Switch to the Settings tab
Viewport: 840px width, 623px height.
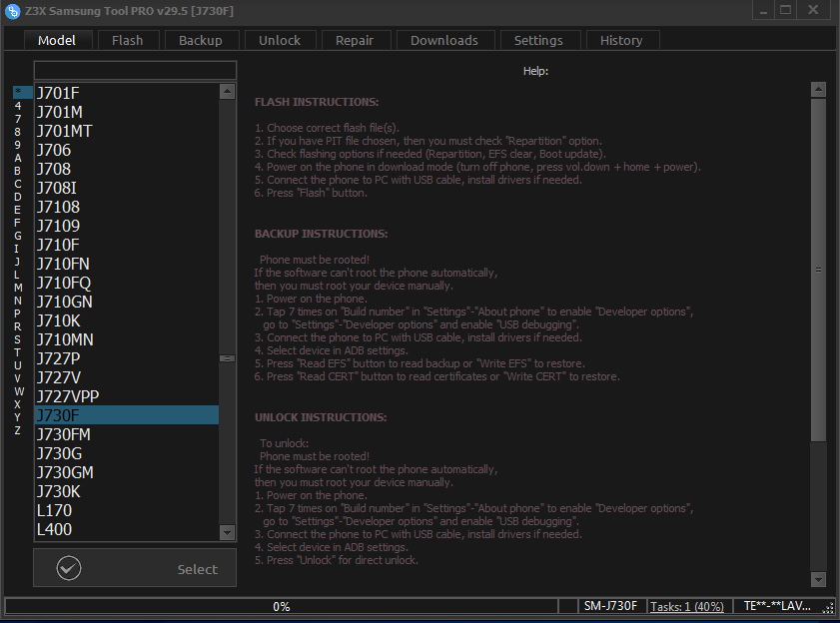538,40
